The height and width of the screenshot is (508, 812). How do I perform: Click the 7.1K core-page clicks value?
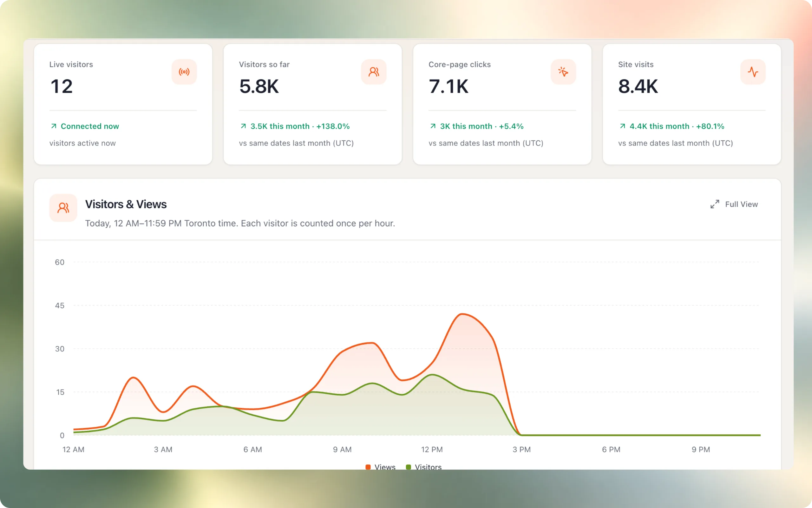448,86
